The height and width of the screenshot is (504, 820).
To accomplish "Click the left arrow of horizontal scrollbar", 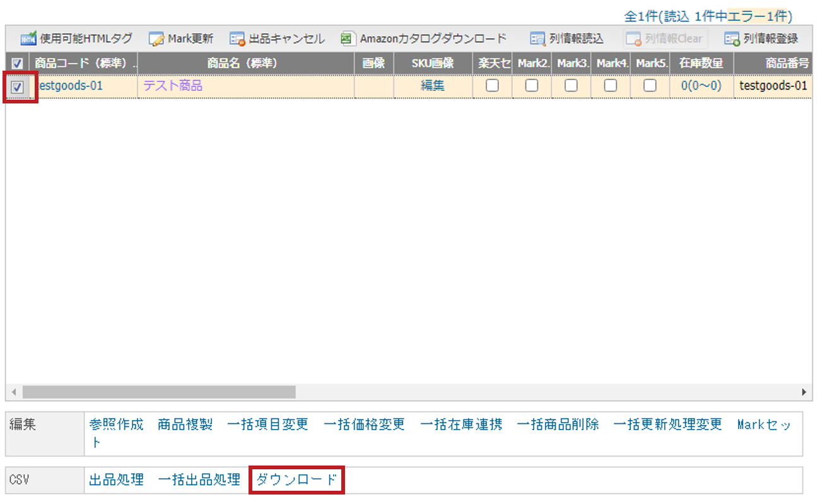I will (x=14, y=392).
